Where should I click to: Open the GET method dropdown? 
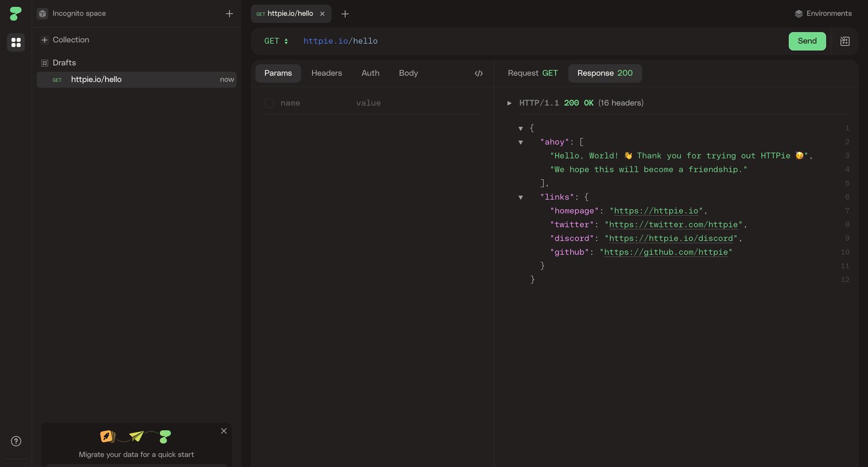tap(276, 41)
